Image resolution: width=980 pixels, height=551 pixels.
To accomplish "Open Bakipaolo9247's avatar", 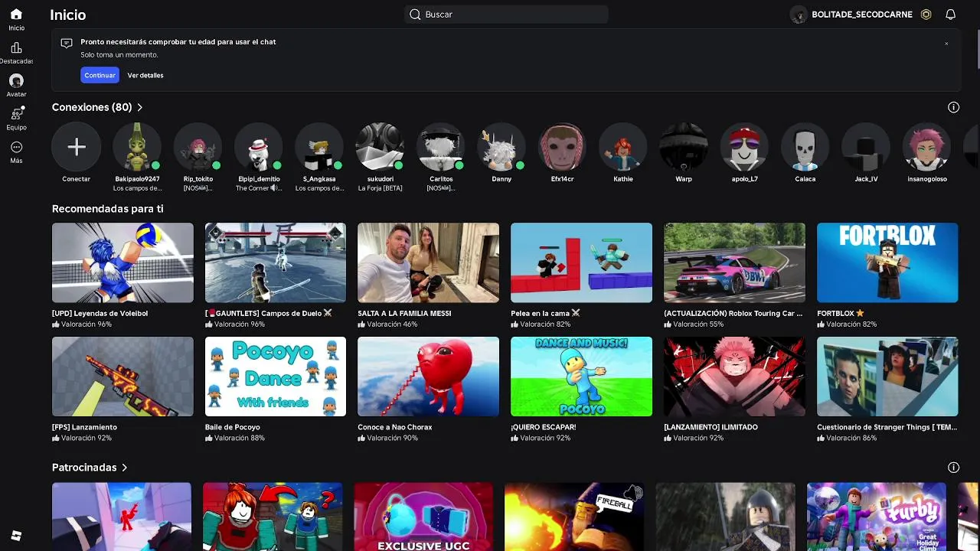I will coord(137,147).
